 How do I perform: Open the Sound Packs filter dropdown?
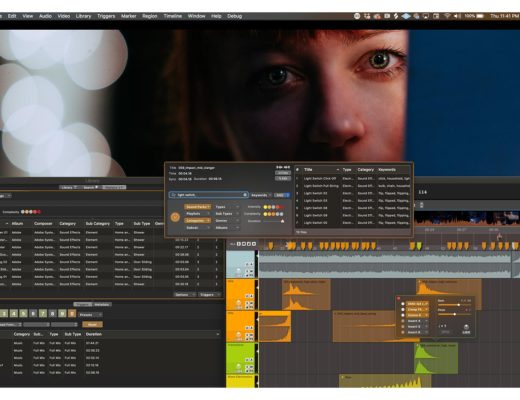tap(198, 207)
